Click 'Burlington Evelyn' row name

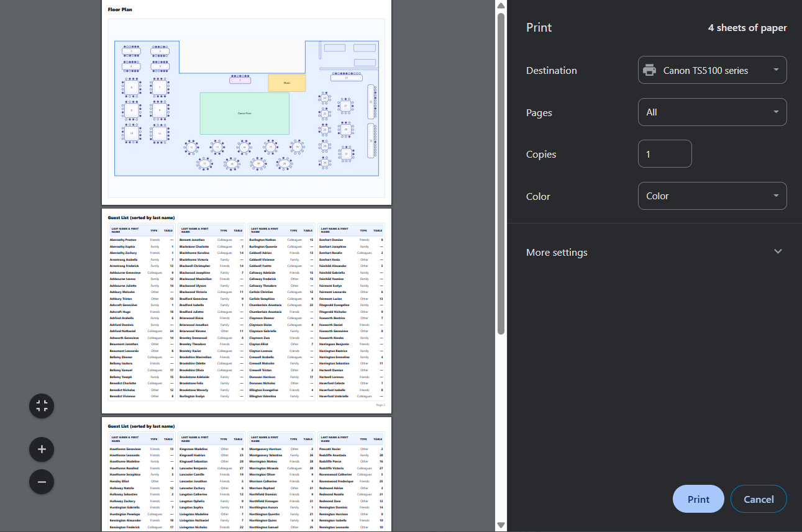[192, 396]
